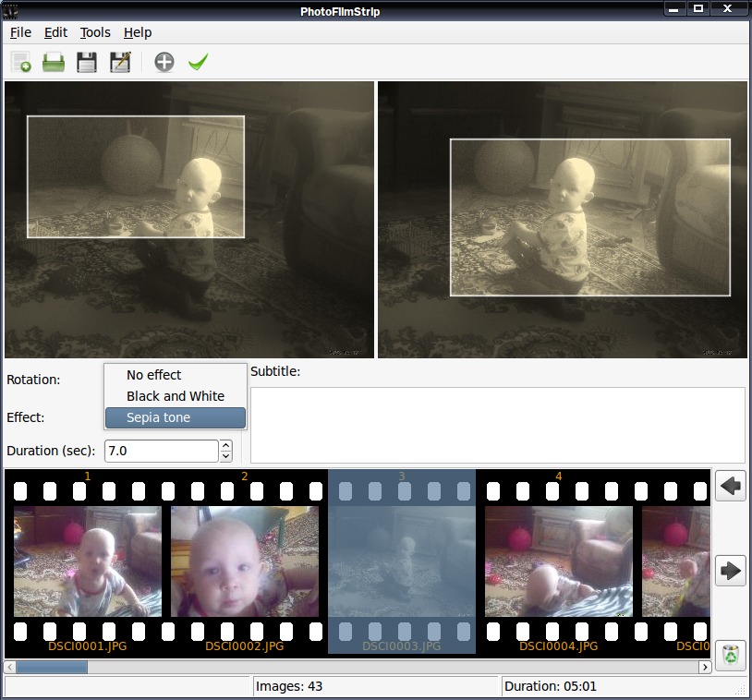Select the highlighted DSCI0003.JPG thumbnail
This screenshot has height=700, width=752.
402,561
